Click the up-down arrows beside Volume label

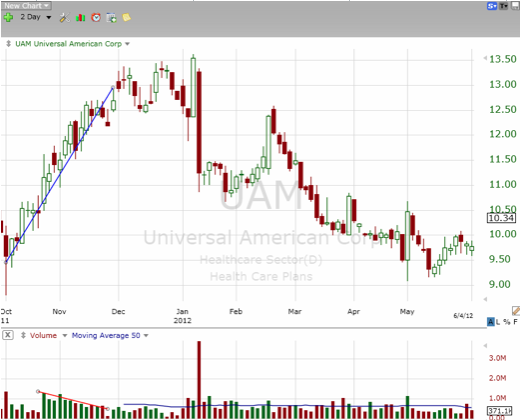click(23, 335)
